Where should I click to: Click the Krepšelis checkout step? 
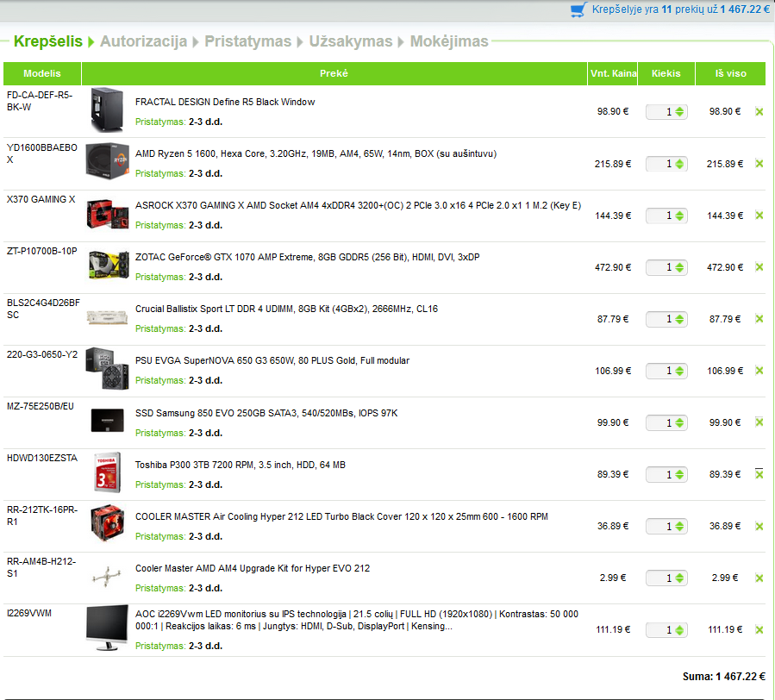coord(48,41)
